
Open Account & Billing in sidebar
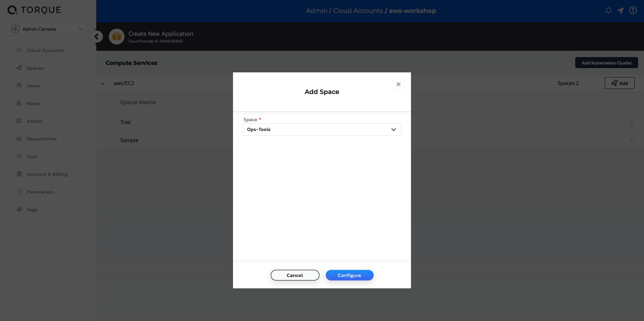click(42, 174)
